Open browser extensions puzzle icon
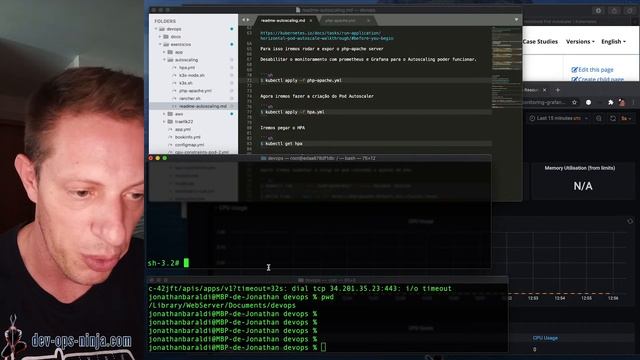This screenshot has height=360, width=640. click(611, 102)
